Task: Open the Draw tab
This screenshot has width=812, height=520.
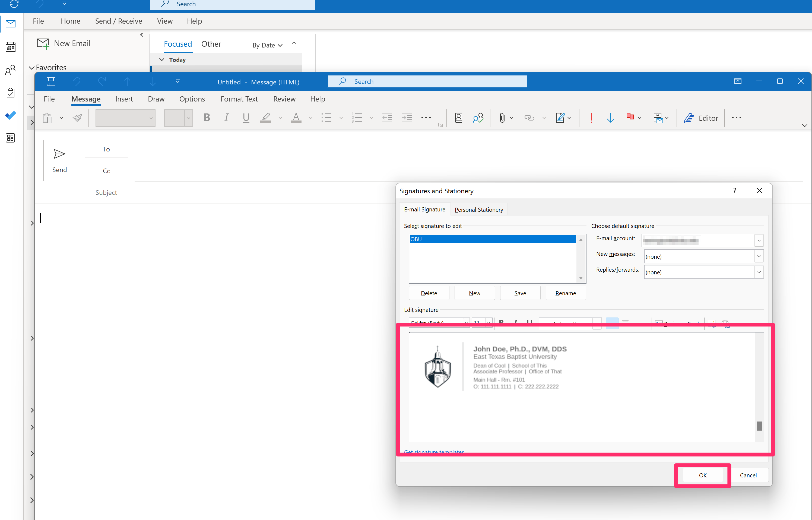Action: coord(156,99)
